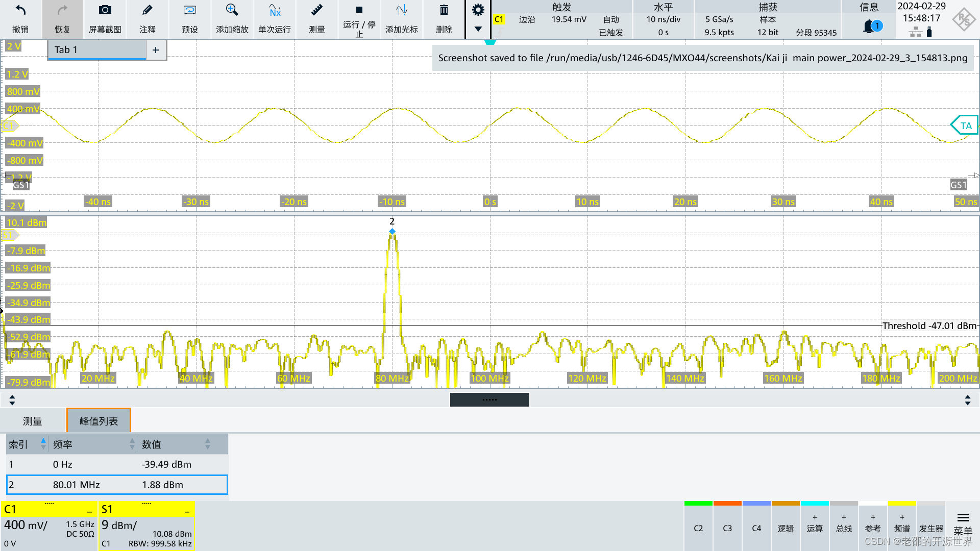Image resolution: width=980 pixels, height=551 pixels.
Task: Enable channel C3
Action: coord(727,528)
